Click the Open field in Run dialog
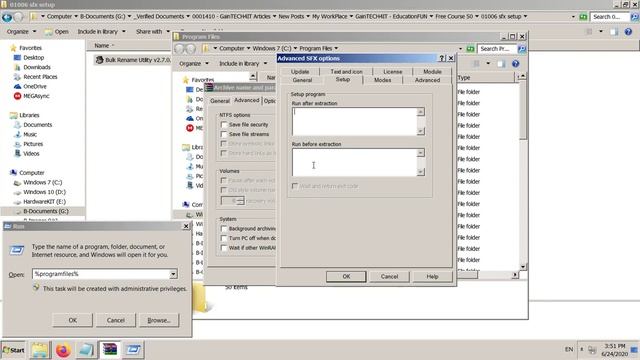 coord(101,274)
